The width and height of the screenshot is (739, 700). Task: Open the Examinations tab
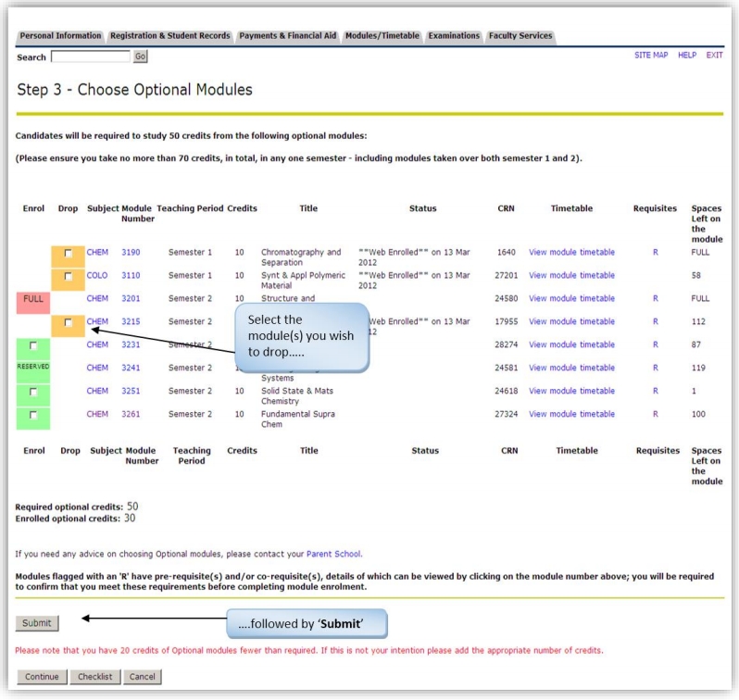454,36
